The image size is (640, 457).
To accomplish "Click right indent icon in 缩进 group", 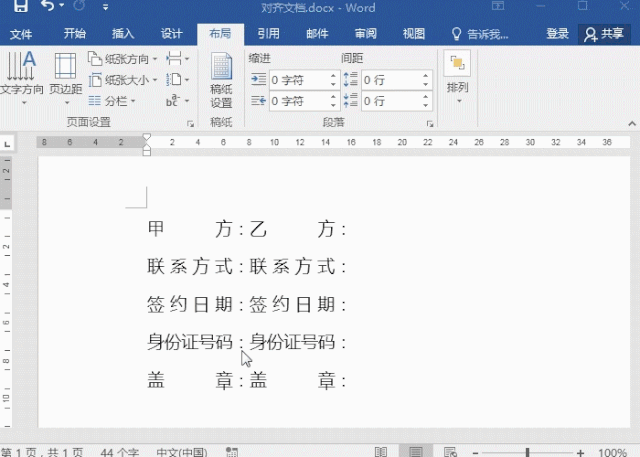I will [258, 100].
